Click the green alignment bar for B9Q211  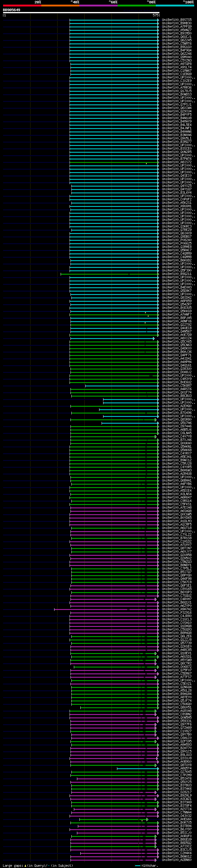[x=110, y=274]
